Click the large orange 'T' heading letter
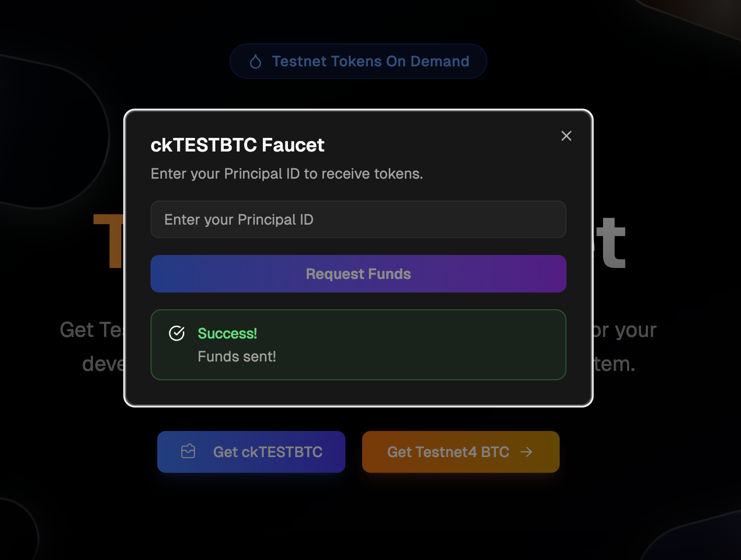Viewport: 741px width, 560px height. coord(108,241)
